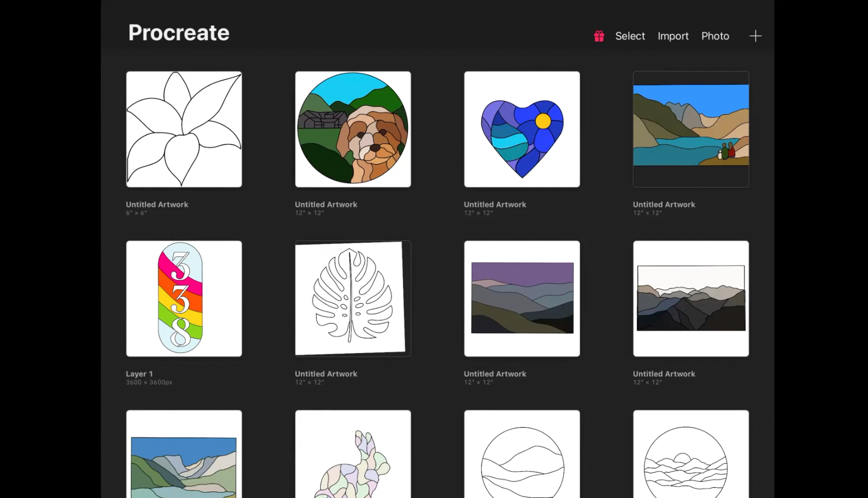The height and width of the screenshot is (498, 868).
Task: Open the stained glass dog artwork
Action: point(353,129)
